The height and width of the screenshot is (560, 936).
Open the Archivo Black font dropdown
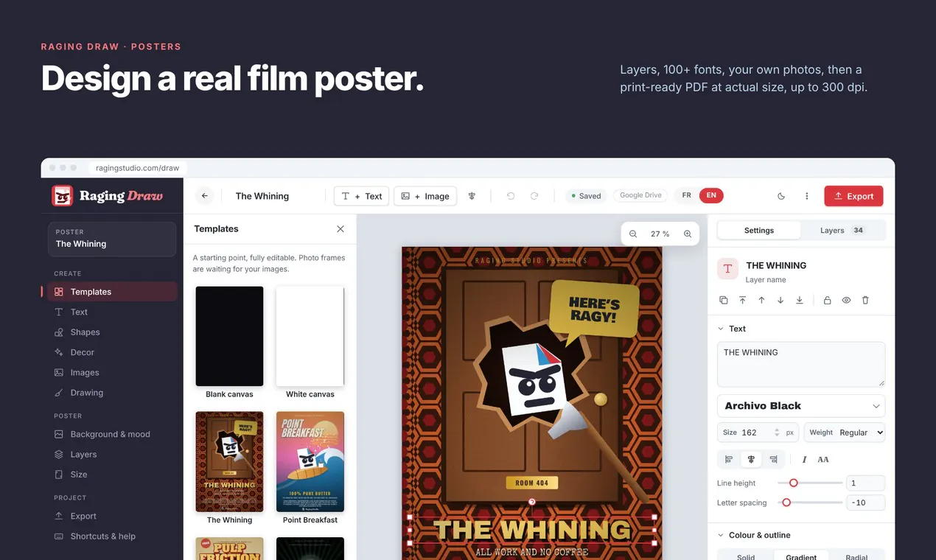801,406
